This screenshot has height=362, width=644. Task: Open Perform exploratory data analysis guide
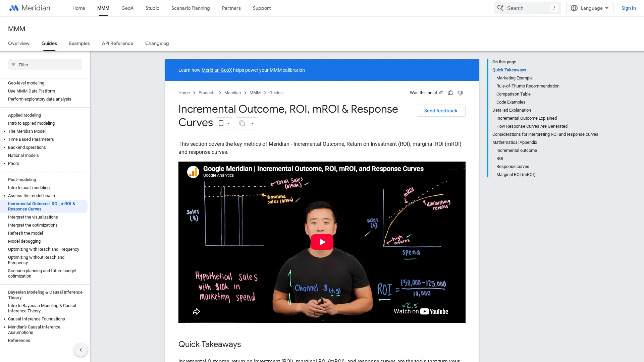point(40,99)
